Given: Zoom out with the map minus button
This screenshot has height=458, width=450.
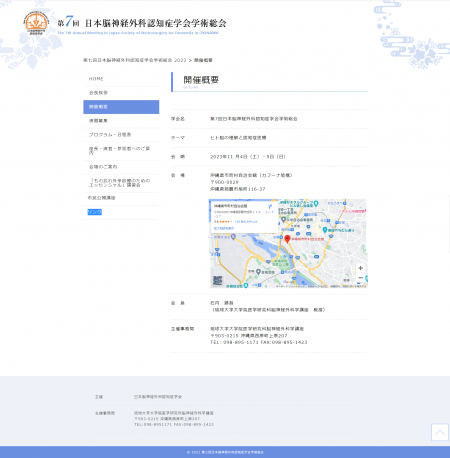Looking at the screenshot, I should click(360, 278).
